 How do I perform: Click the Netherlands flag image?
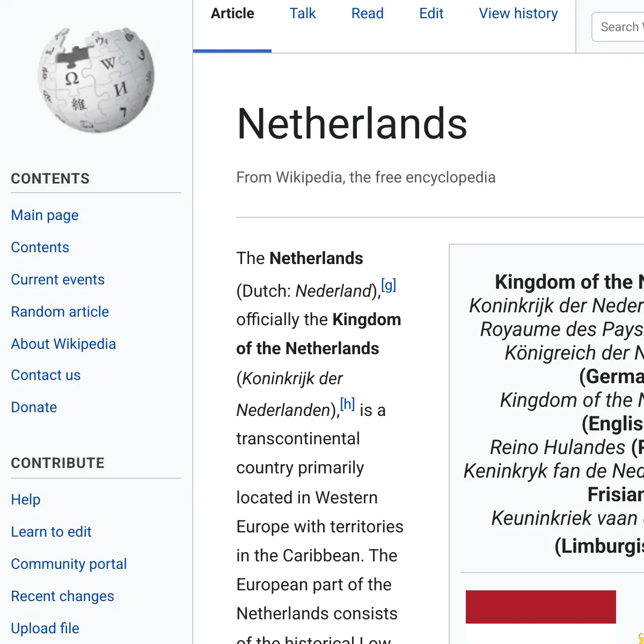click(541, 617)
